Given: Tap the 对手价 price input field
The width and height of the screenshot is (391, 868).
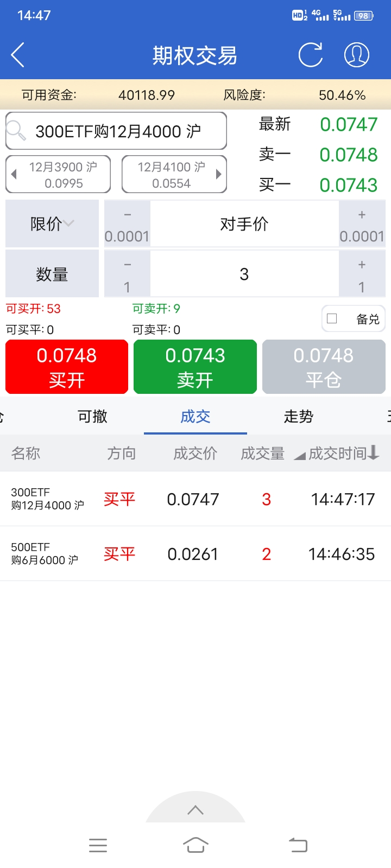Looking at the screenshot, I should coord(244,224).
